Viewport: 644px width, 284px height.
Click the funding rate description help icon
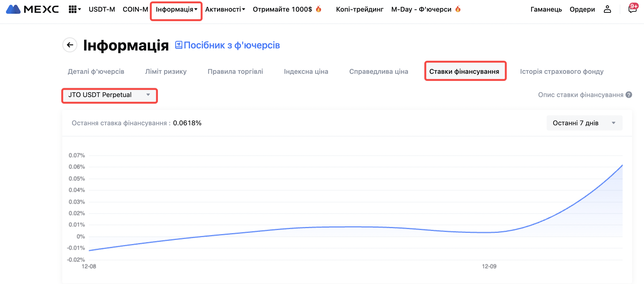pyautogui.click(x=629, y=95)
